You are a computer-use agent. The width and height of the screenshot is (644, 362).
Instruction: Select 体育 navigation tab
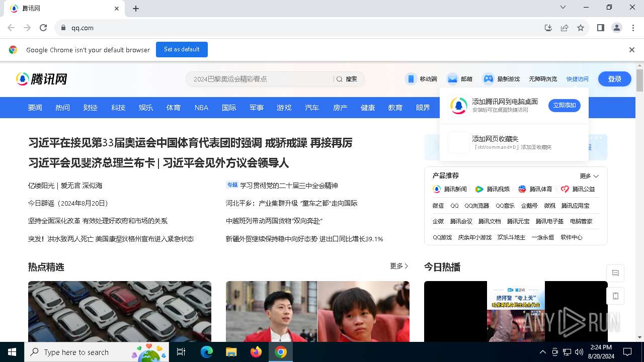click(x=174, y=108)
